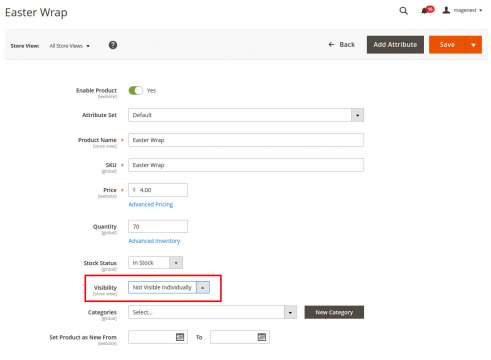Switch the Store View selector
Screen dimensions: 491x360
point(69,46)
